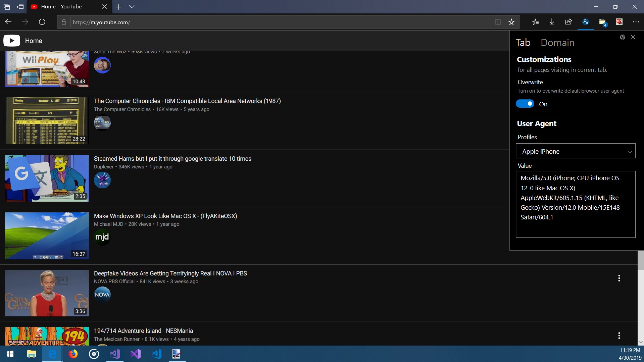Click the Wii Play video thumbnail
644x362 pixels.
pos(47,69)
